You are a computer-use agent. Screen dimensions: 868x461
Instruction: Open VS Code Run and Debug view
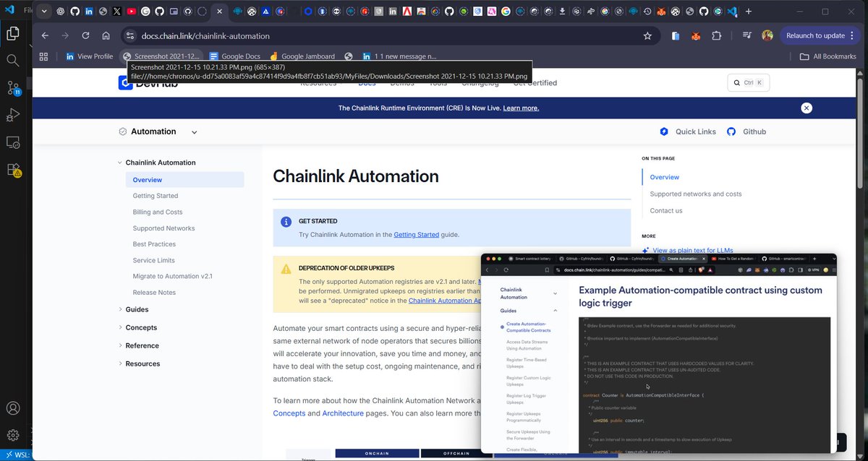click(12, 115)
